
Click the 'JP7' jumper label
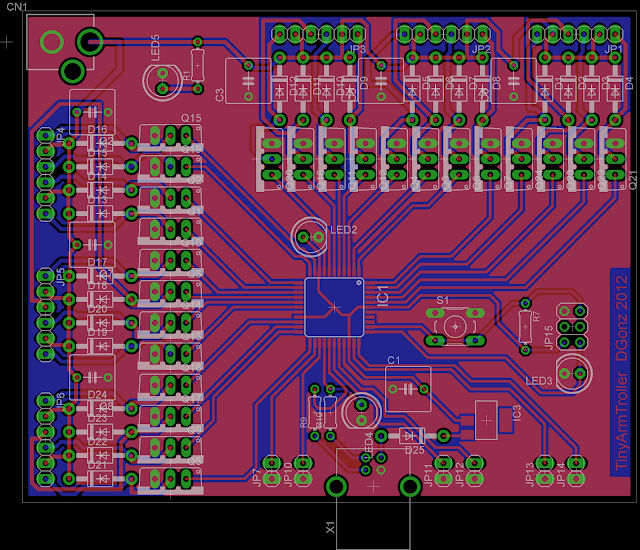point(257,478)
